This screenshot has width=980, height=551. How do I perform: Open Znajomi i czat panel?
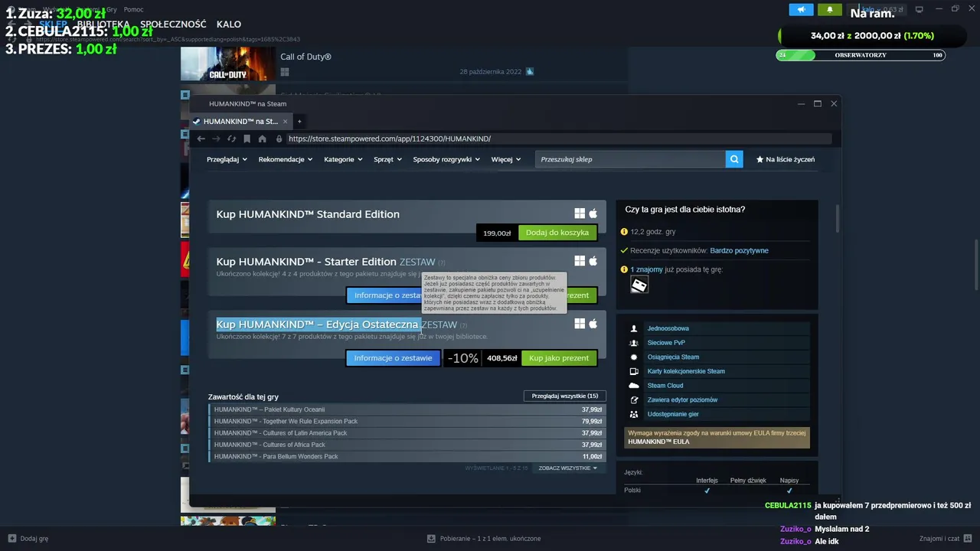(x=945, y=538)
